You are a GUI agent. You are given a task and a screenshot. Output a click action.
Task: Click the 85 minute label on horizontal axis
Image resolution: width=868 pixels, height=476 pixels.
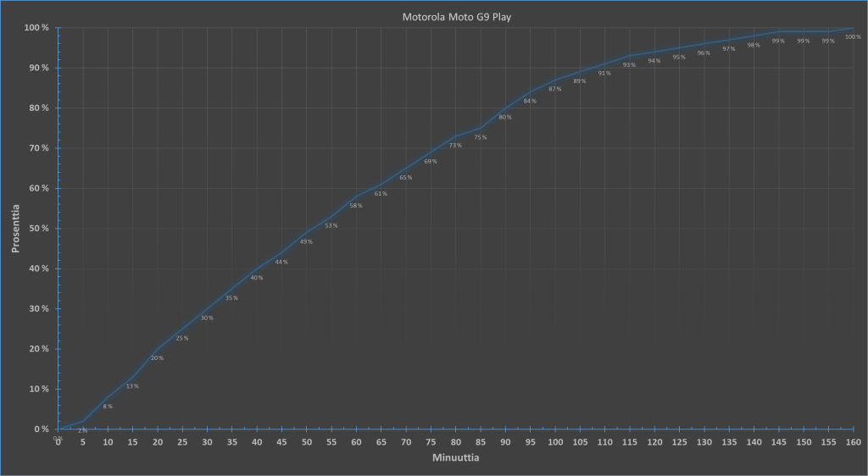pos(480,442)
